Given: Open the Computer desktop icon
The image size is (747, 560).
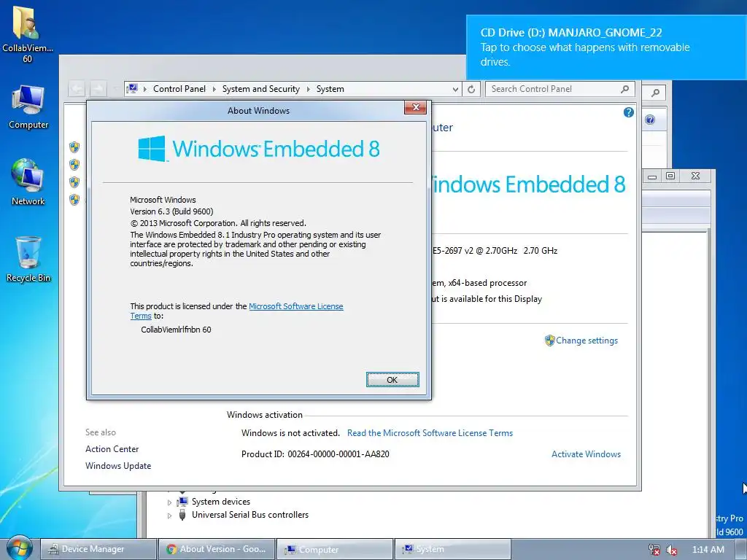Looking at the screenshot, I should pyautogui.click(x=28, y=107).
